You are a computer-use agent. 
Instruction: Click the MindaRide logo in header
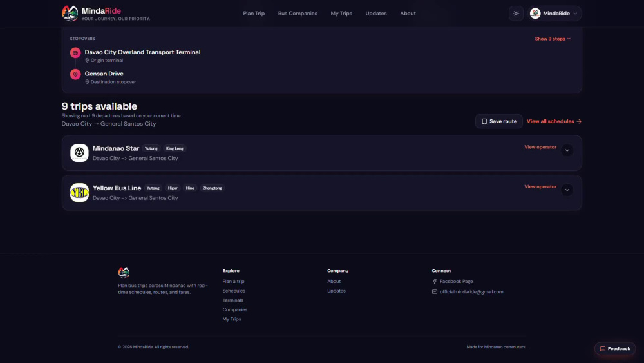(x=106, y=13)
